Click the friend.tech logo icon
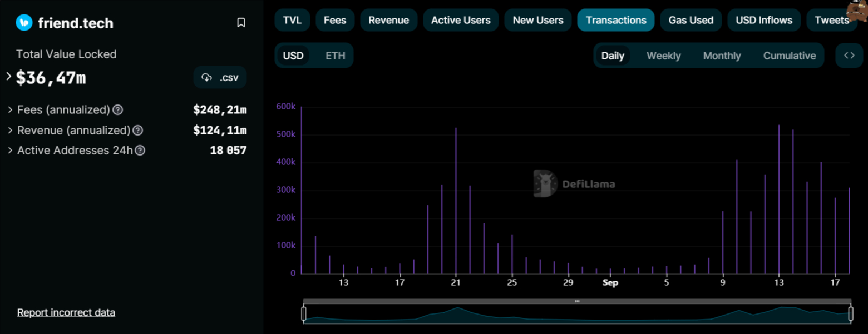868x334 pixels. (x=24, y=23)
